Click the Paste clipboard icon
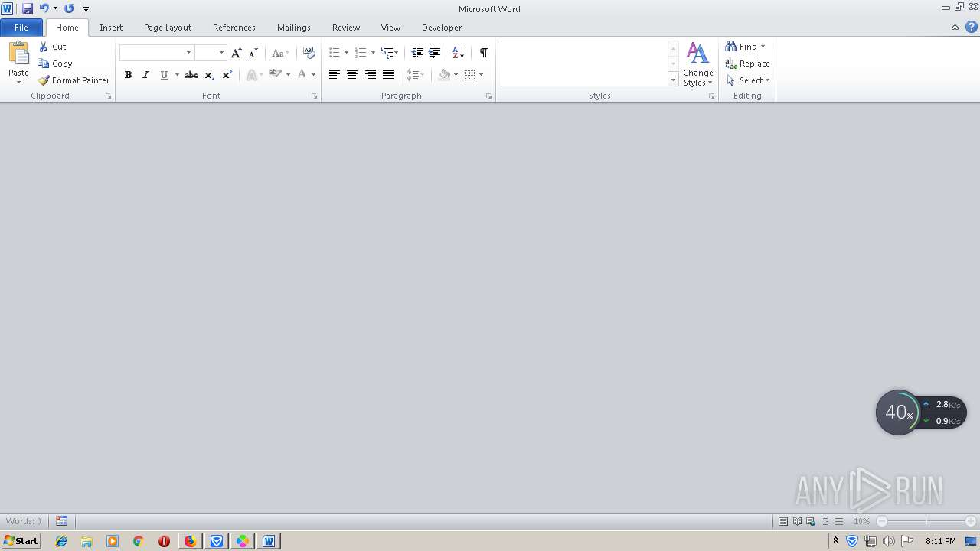The height and width of the screenshot is (551, 980). (18, 54)
